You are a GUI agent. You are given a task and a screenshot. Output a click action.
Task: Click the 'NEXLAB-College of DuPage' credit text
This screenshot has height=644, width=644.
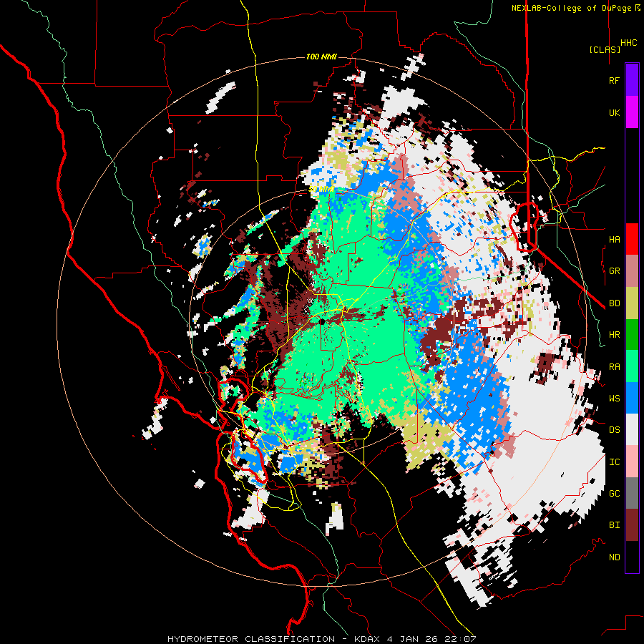571,8
